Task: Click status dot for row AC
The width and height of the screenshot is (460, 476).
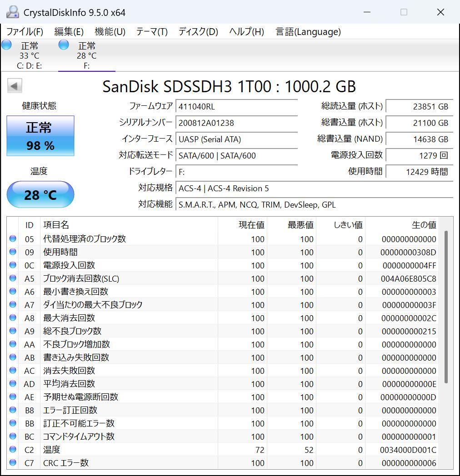Action: pos(13,370)
